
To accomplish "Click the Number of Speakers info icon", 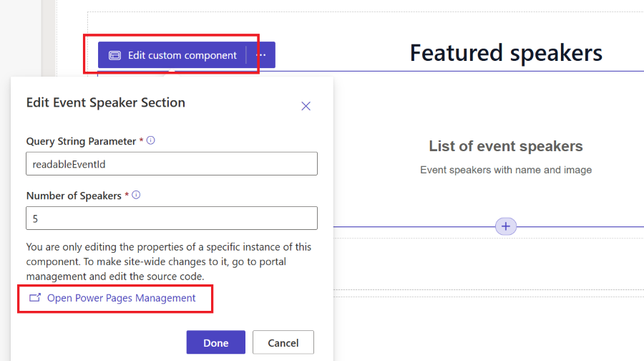I will [x=136, y=195].
